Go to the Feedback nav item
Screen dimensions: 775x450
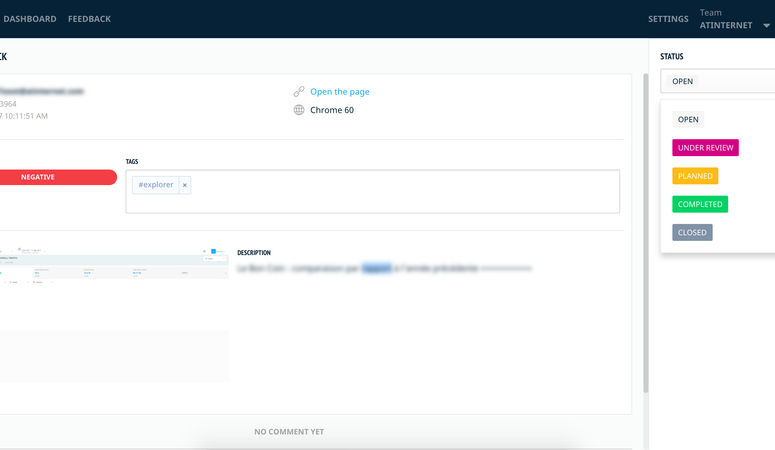coord(89,19)
